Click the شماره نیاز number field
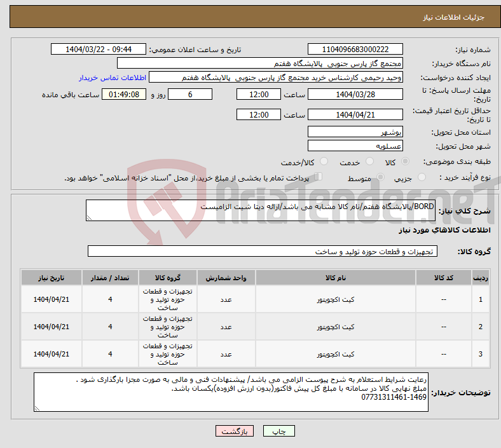Image resolution: width=501 pixels, height=448 pixels. point(355,49)
